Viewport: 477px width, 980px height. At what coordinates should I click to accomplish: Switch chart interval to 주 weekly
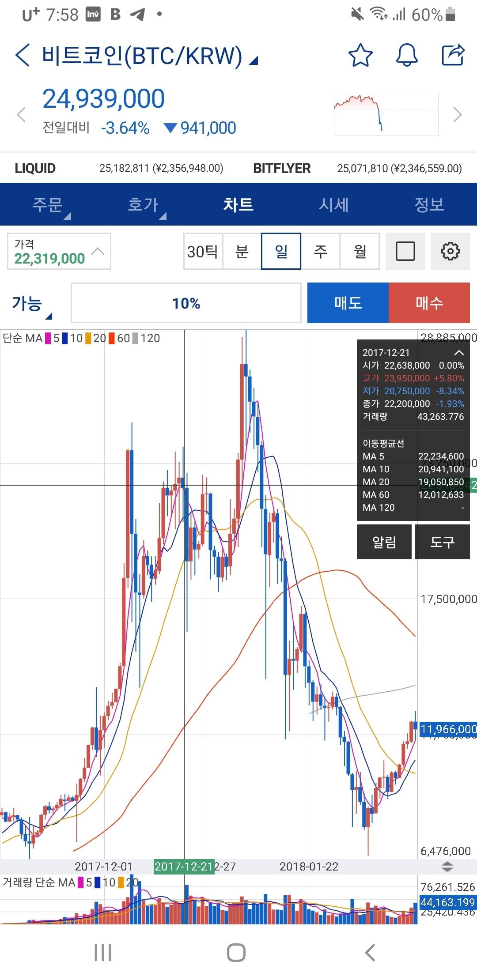point(320,251)
